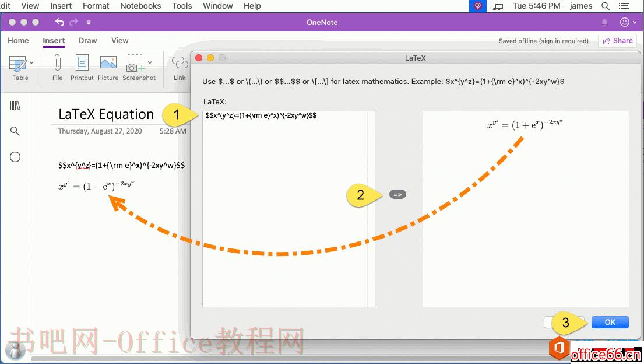Viewport: 644px width, 364px height.
Task: Select the Insert ribbon tab
Action: coord(54,40)
